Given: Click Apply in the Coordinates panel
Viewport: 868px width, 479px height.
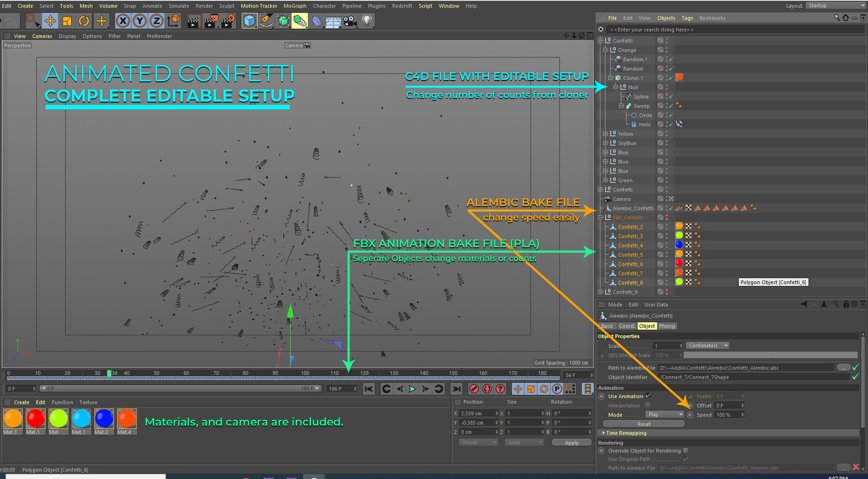Looking at the screenshot, I should (x=571, y=442).
